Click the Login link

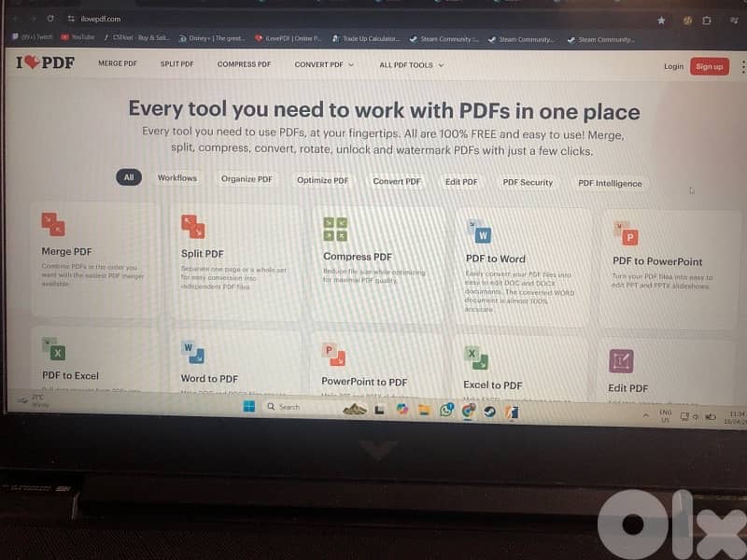pos(673,66)
